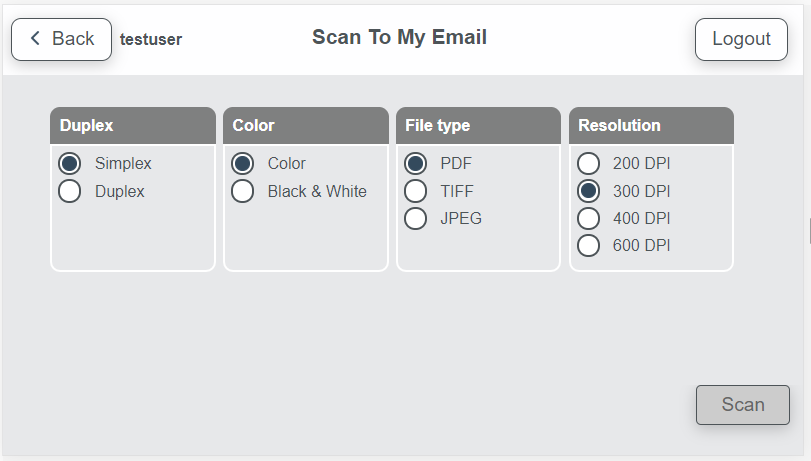The image size is (811, 461).
Task: Set file type to TIFF
Action: pos(416,191)
